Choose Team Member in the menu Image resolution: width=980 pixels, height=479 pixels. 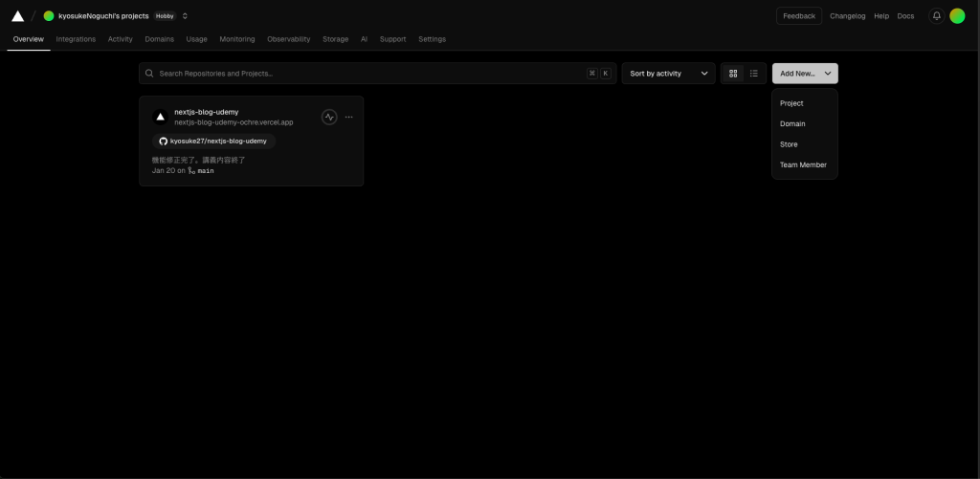[803, 164]
